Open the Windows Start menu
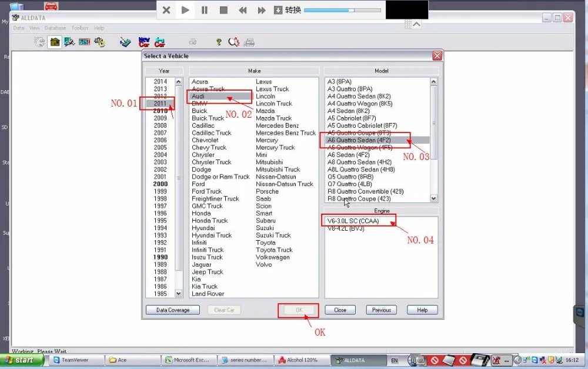Screen dimensions: 588x369 (x=22, y=360)
